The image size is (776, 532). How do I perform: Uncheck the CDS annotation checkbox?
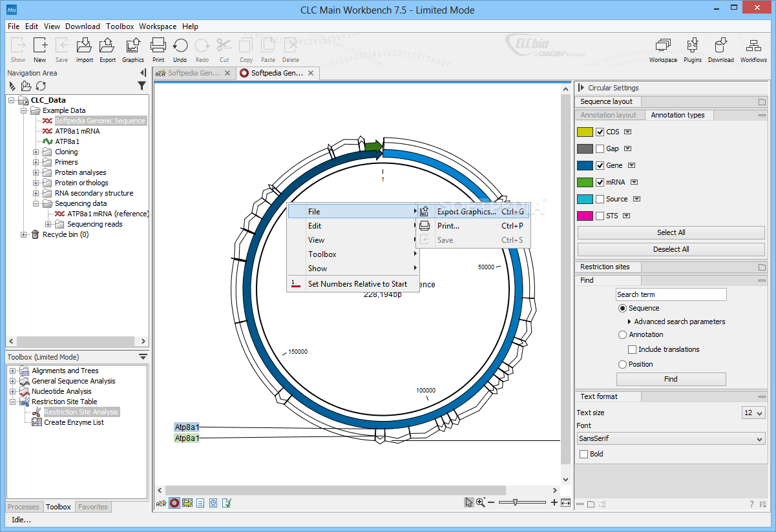(600, 132)
